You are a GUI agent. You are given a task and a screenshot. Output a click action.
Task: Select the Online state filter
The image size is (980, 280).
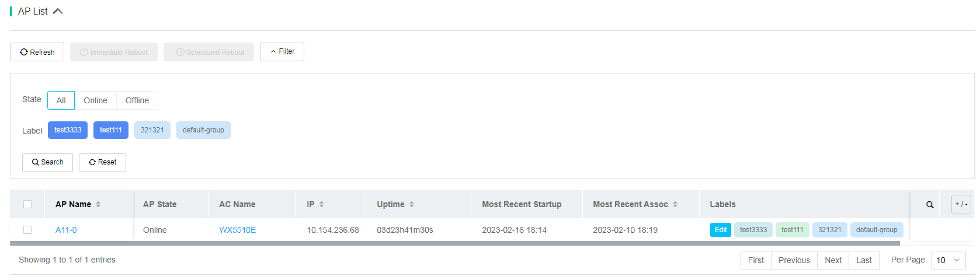coord(95,100)
